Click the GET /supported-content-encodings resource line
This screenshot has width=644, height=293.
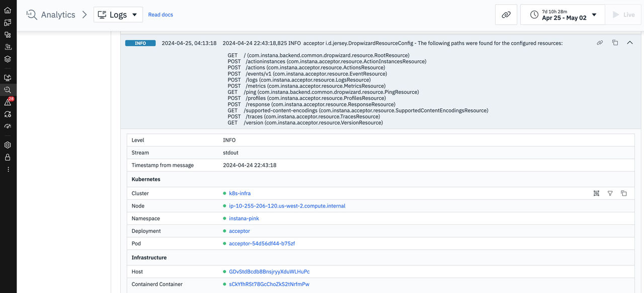(358, 110)
